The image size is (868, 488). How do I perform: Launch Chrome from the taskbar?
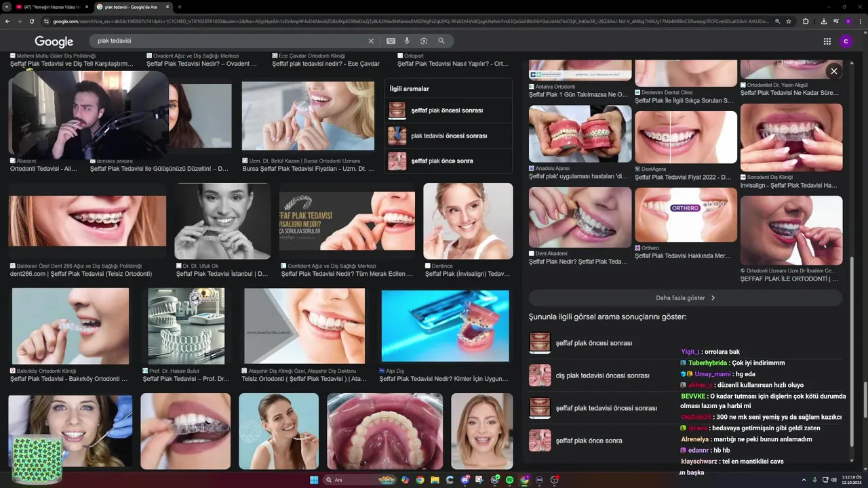click(x=420, y=480)
